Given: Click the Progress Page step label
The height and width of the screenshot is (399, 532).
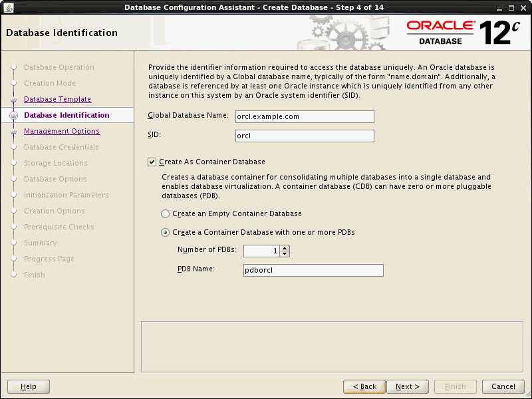Looking at the screenshot, I should 49,259.
